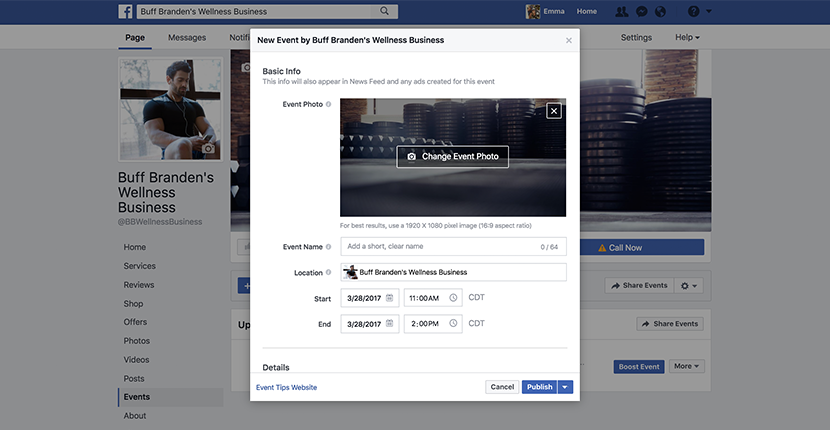Select Videos in the left sidebar

(137, 360)
